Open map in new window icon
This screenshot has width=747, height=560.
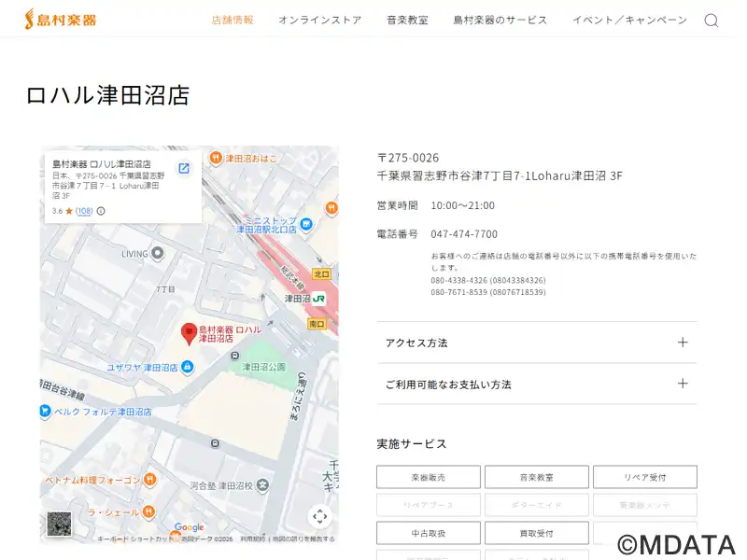pos(184,168)
